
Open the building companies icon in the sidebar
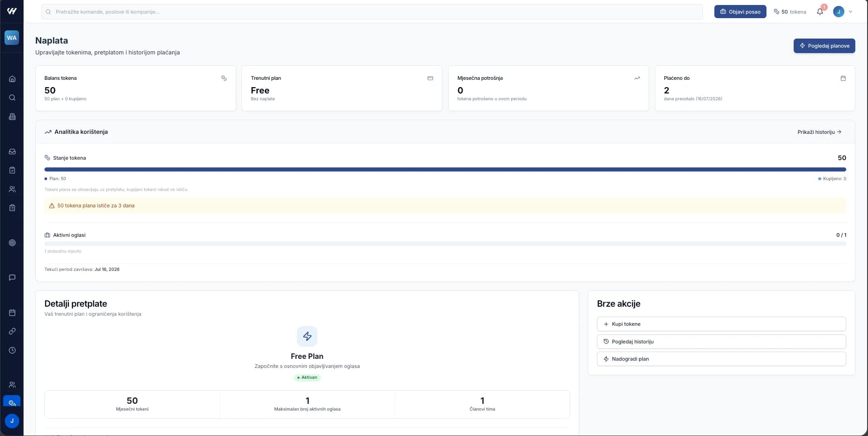point(12,117)
